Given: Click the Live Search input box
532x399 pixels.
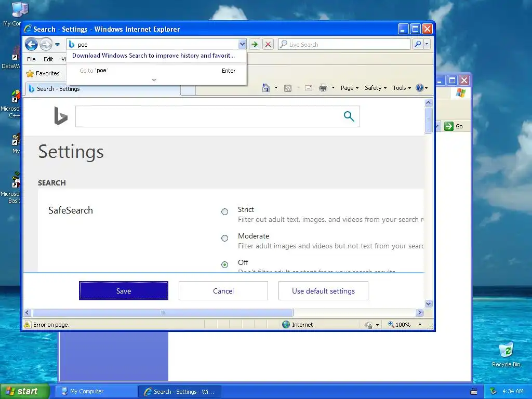Looking at the screenshot, I should [344, 45].
